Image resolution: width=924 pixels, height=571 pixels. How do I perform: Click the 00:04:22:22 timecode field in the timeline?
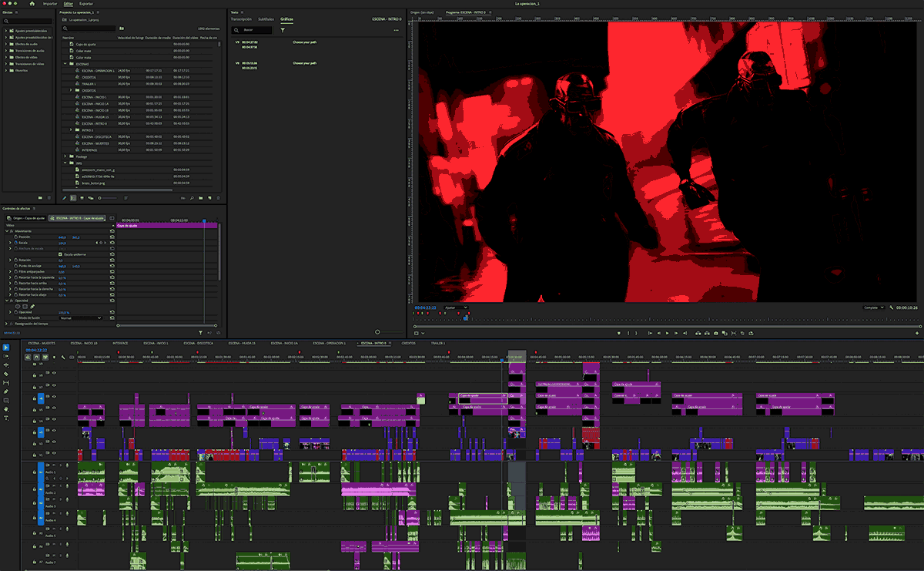[35, 350]
